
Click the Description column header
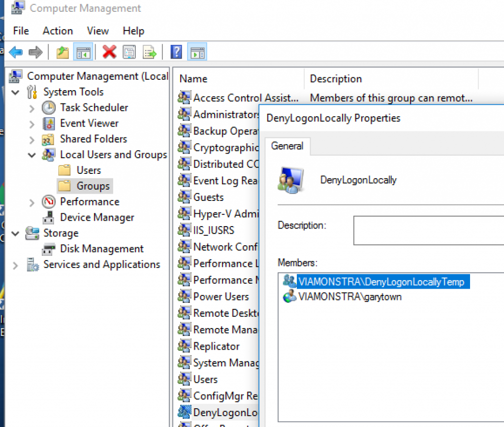[336, 78]
